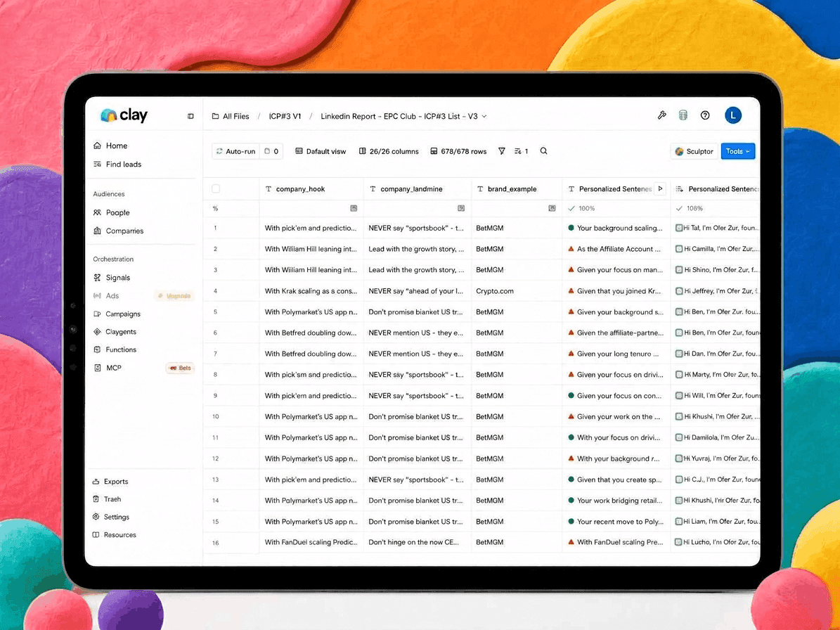Select "As the Affiliate Account ..." cell

[616, 249]
